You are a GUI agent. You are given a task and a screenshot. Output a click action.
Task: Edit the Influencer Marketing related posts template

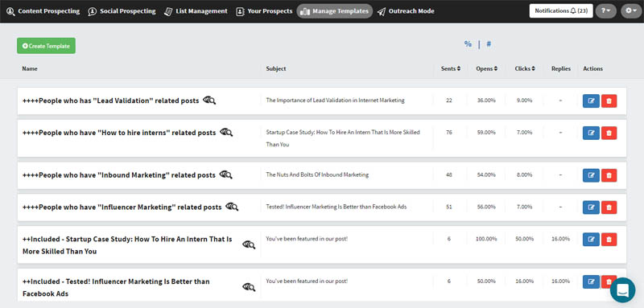(591, 207)
